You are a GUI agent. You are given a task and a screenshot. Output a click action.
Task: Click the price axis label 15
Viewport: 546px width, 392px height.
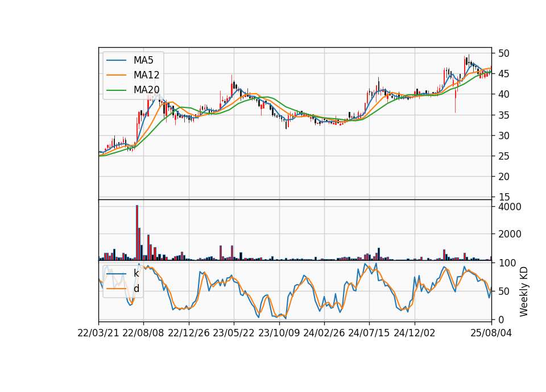point(503,197)
